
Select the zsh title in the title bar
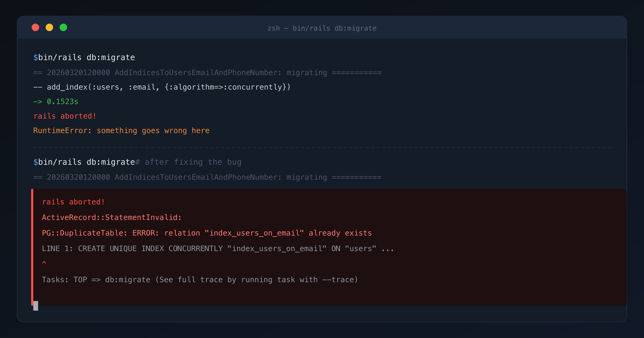tap(322, 28)
